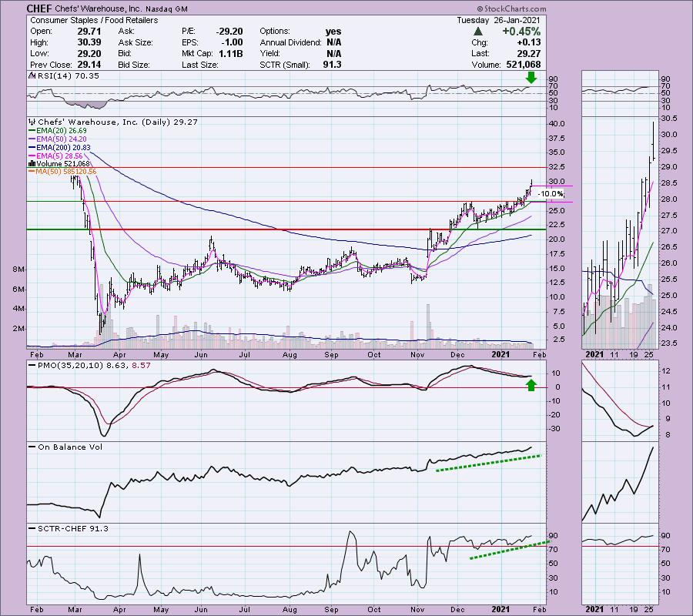Click the green up-triangle price change icon
This screenshot has height=616, width=693.
click(x=477, y=32)
